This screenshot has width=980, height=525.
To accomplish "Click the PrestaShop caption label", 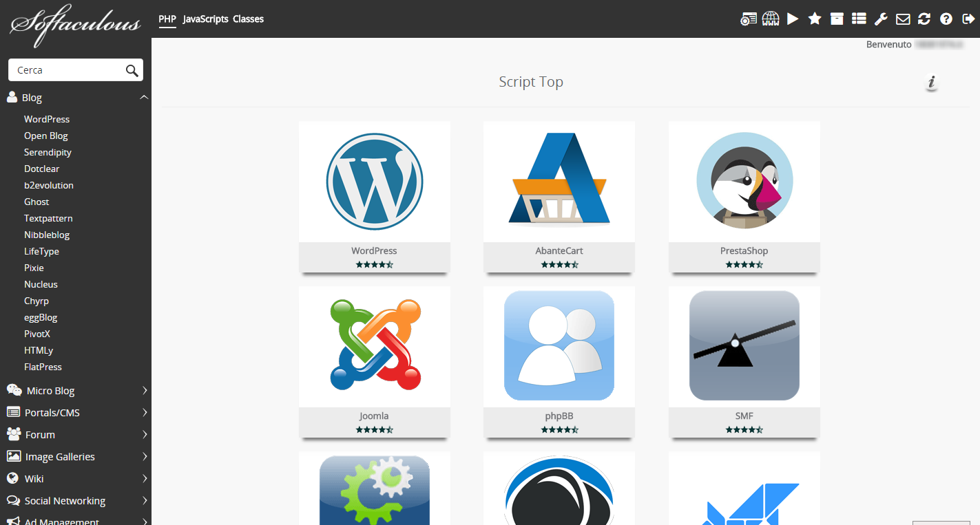I will [x=744, y=250].
